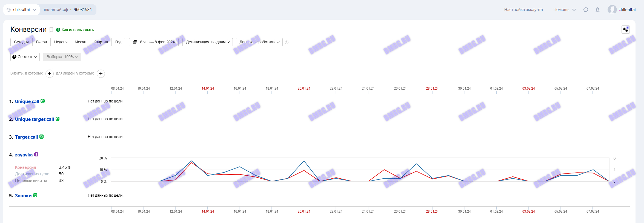Click the green call icon beside Unique call
This screenshot has width=644, height=223.
[43, 101]
